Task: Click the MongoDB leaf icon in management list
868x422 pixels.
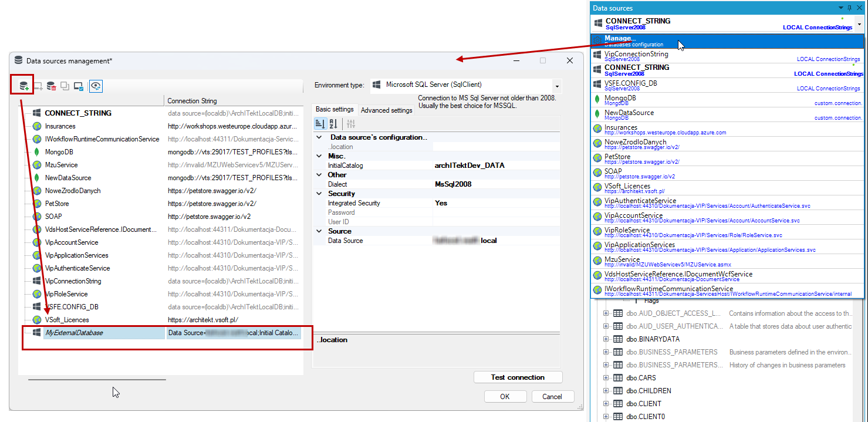Action: click(37, 152)
